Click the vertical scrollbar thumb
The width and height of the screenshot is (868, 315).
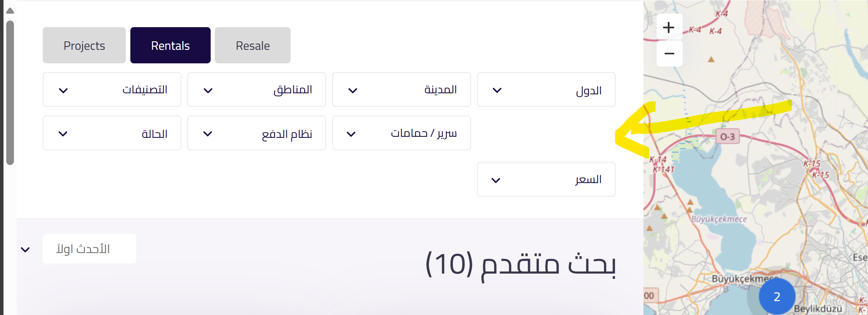click(10, 92)
